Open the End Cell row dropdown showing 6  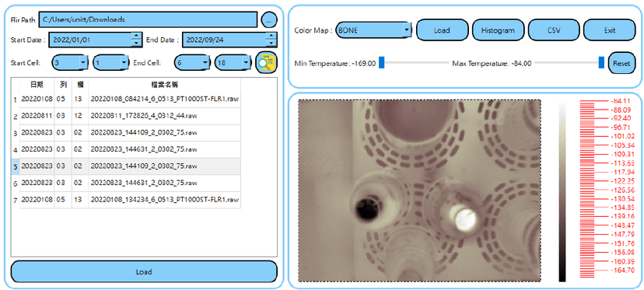pyautogui.click(x=192, y=63)
